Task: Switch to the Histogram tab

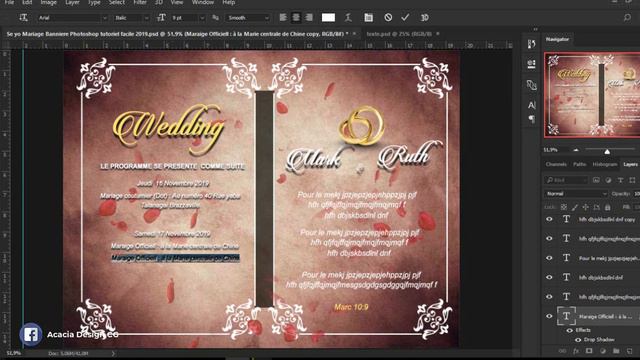Action: (605, 164)
